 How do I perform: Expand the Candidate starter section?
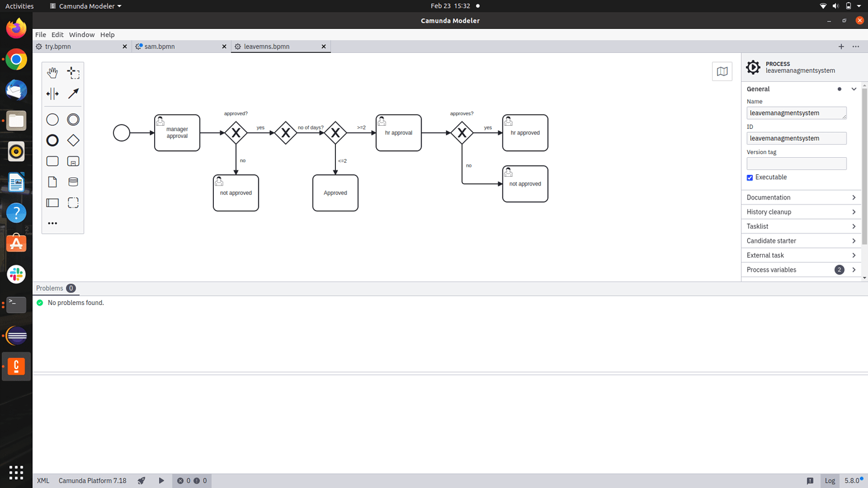tap(801, 241)
